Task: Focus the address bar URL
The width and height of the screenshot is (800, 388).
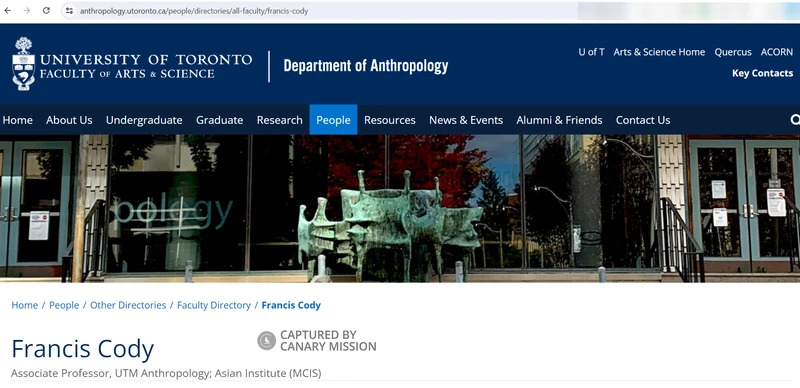Action: (194, 11)
